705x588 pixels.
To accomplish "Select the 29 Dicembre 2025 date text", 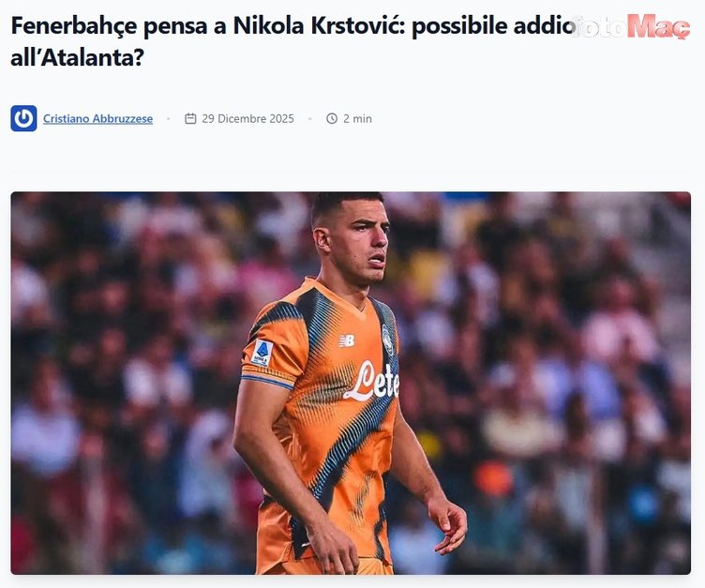I will (247, 119).
